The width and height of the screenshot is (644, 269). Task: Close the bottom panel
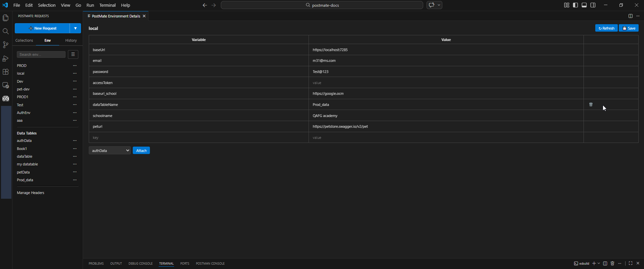(638, 263)
